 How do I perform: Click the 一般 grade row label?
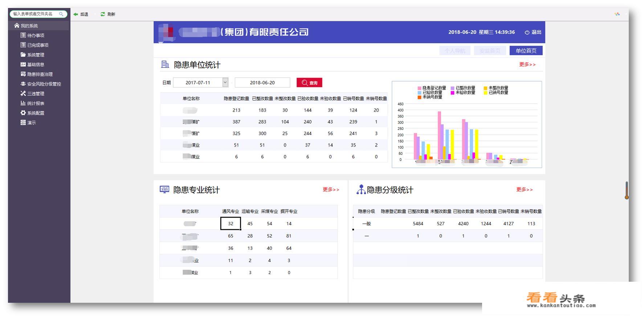click(367, 224)
